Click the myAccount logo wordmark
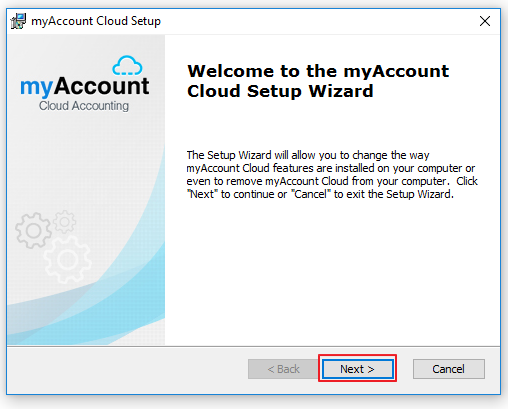 pos(85,86)
